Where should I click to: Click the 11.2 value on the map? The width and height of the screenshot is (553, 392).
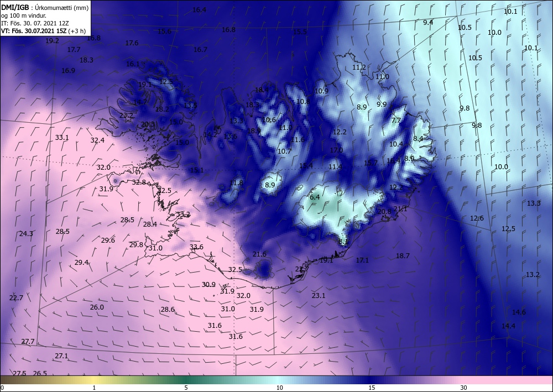pyautogui.click(x=359, y=67)
